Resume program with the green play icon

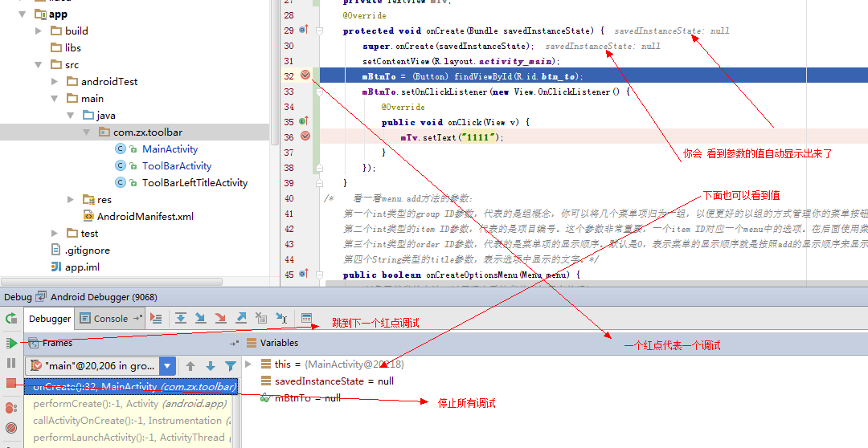point(11,343)
